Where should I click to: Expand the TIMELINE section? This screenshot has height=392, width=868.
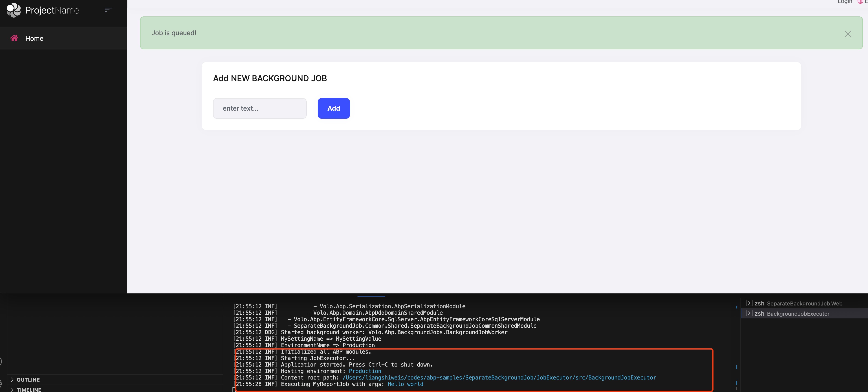coord(29,389)
